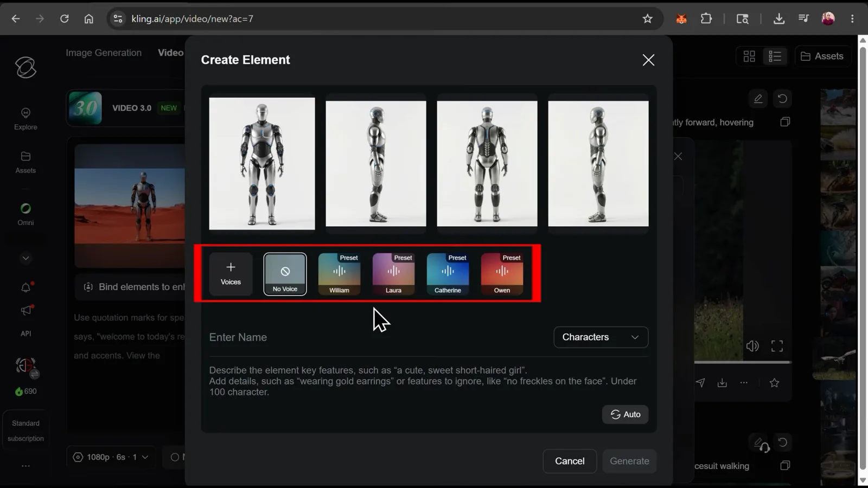Open the 1080p 6s settings dropdown
868x488 pixels.
click(111, 457)
